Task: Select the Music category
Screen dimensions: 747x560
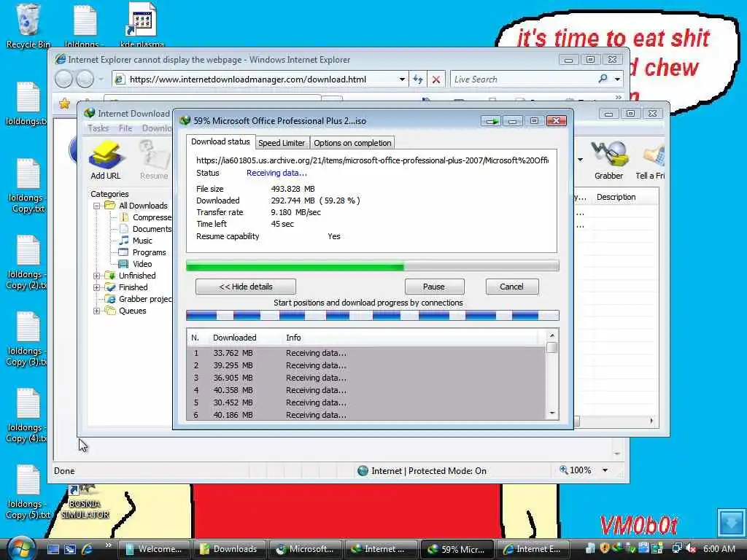Action: pyautogui.click(x=136, y=241)
